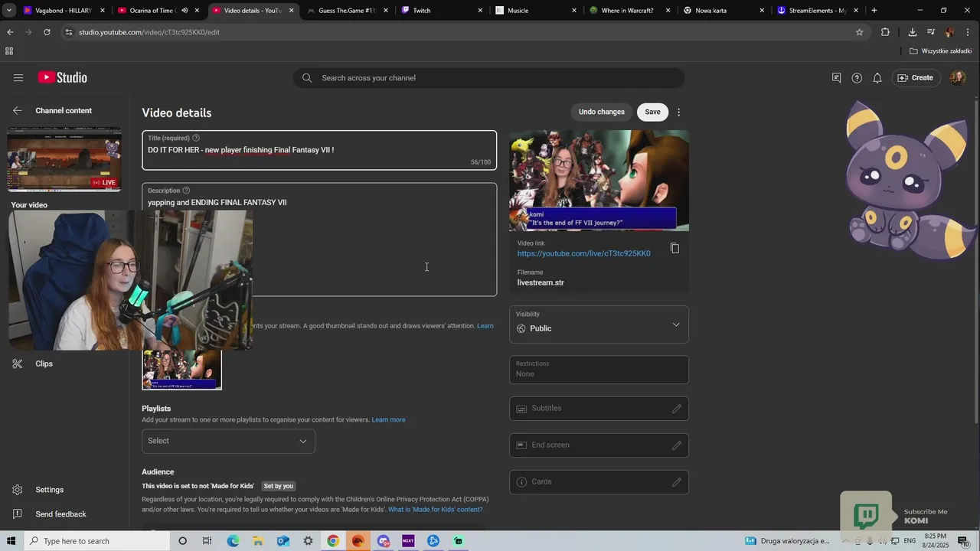Open the help question mark icon in the header
The height and width of the screenshot is (551, 980).
(x=857, y=77)
